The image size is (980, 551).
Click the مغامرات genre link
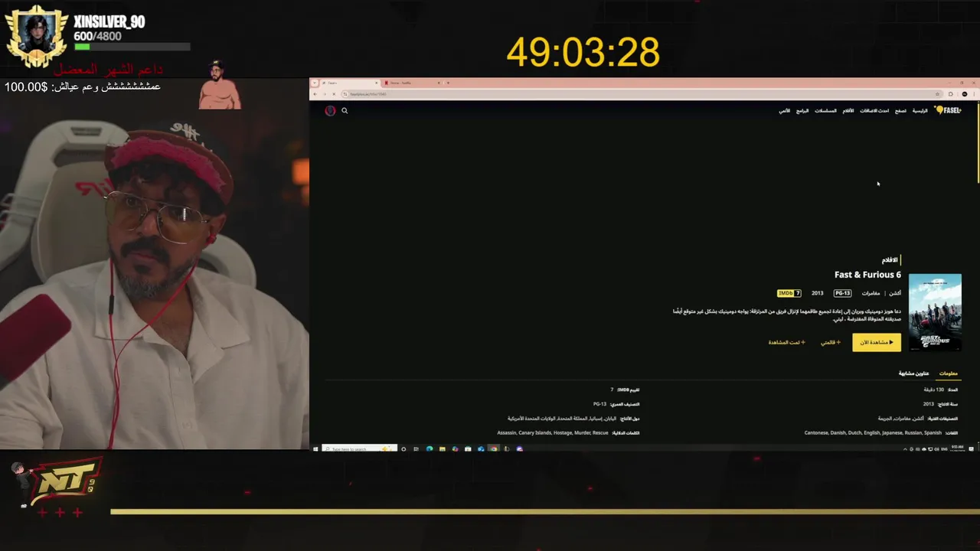[871, 293]
